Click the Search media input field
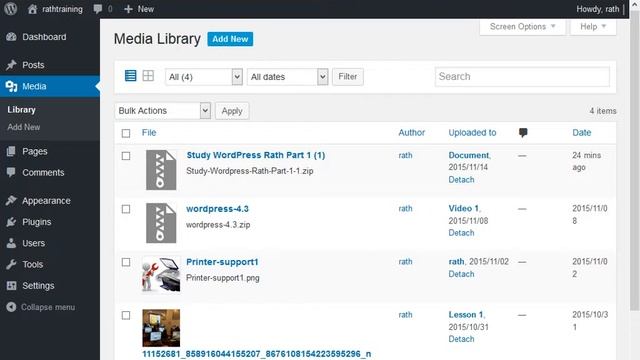640x360 pixels. 522,76
